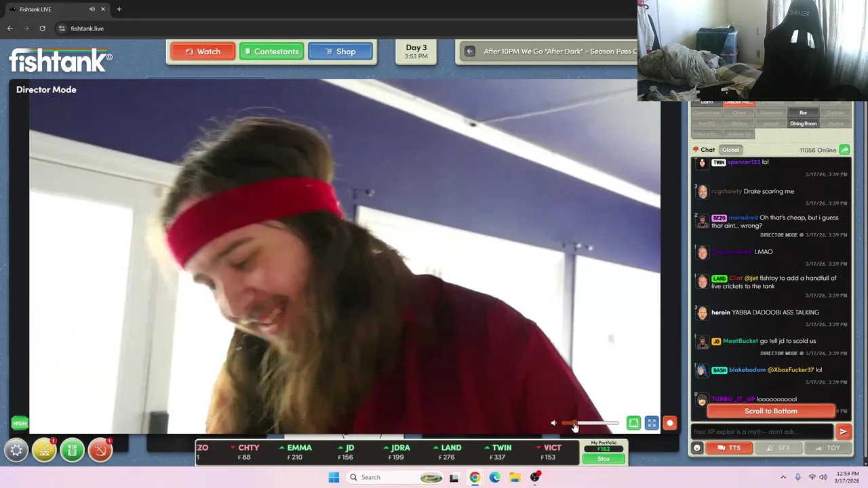868x488 pixels.
Task: Open the Shop page
Action: point(340,52)
